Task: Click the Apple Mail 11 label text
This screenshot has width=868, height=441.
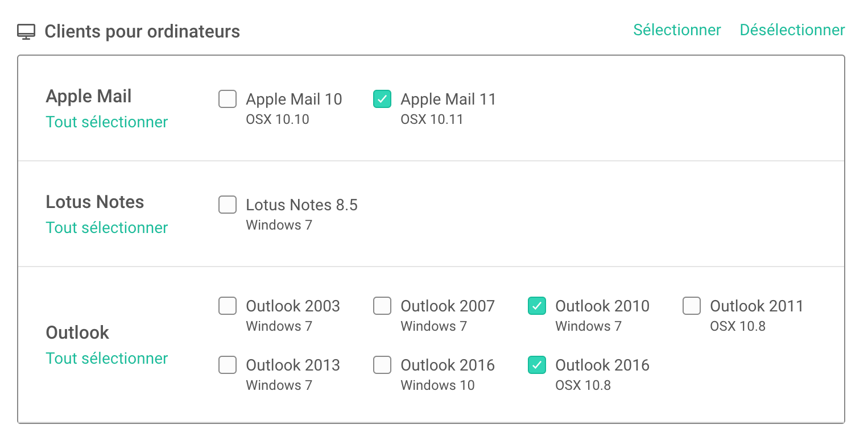Action: coord(448,99)
